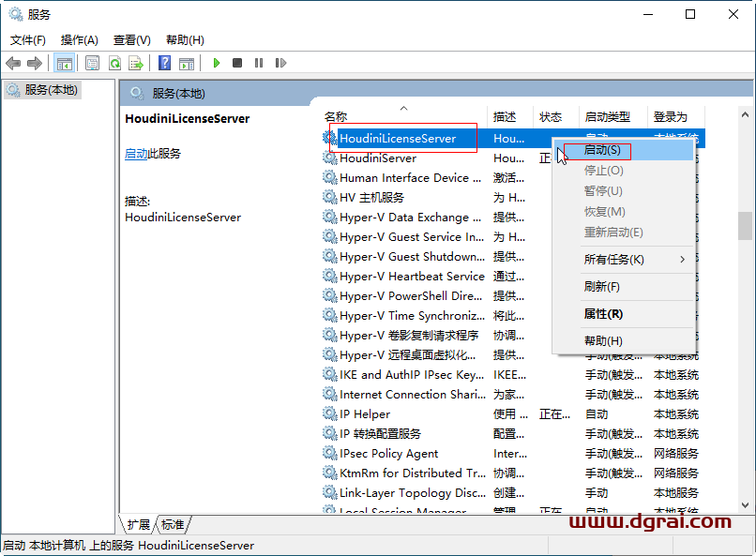Viewport: 756px width, 556px height.
Task: Select the Human Interface Device service
Action: pyautogui.click(x=513, y=178)
